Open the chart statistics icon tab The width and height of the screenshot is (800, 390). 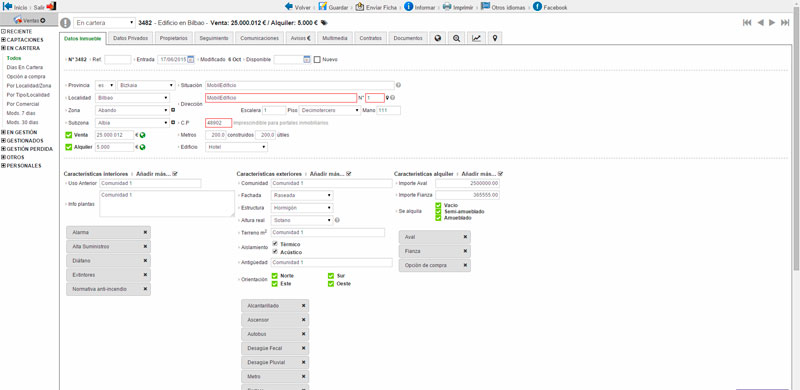476,38
